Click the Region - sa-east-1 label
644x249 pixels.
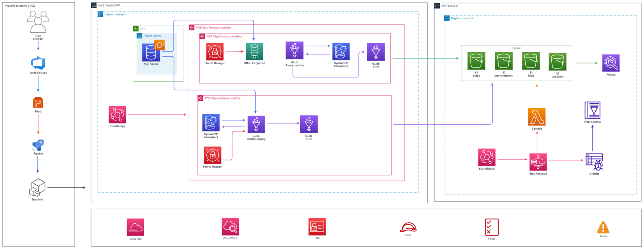coord(115,14)
